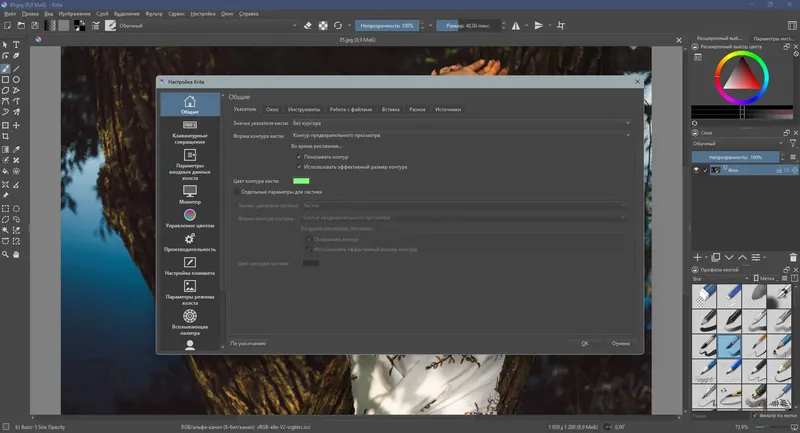Switch to the Работа с файлами tab
Image resolution: width=800 pixels, height=433 pixels.
click(x=350, y=108)
